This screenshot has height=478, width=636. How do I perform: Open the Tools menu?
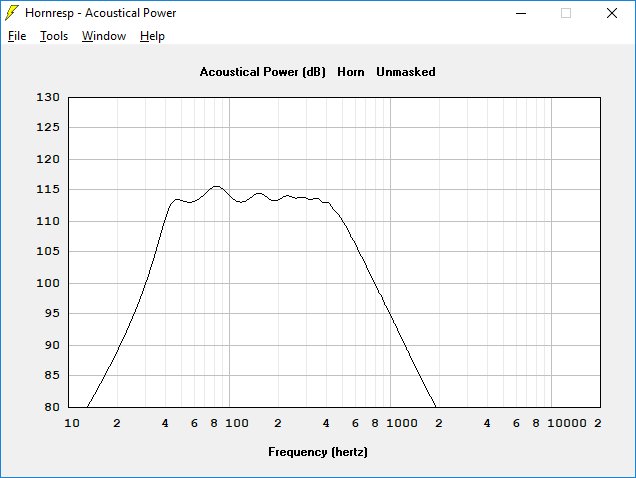point(54,36)
